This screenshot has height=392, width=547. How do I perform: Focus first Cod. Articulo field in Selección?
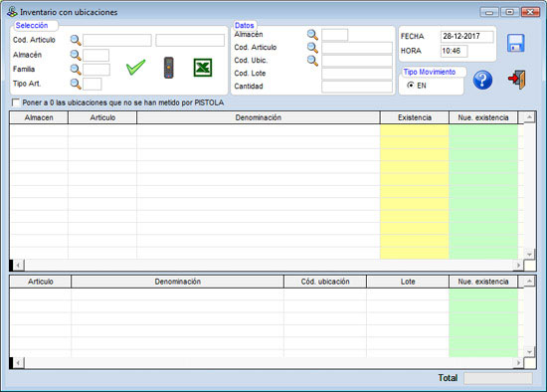[x=117, y=40]
